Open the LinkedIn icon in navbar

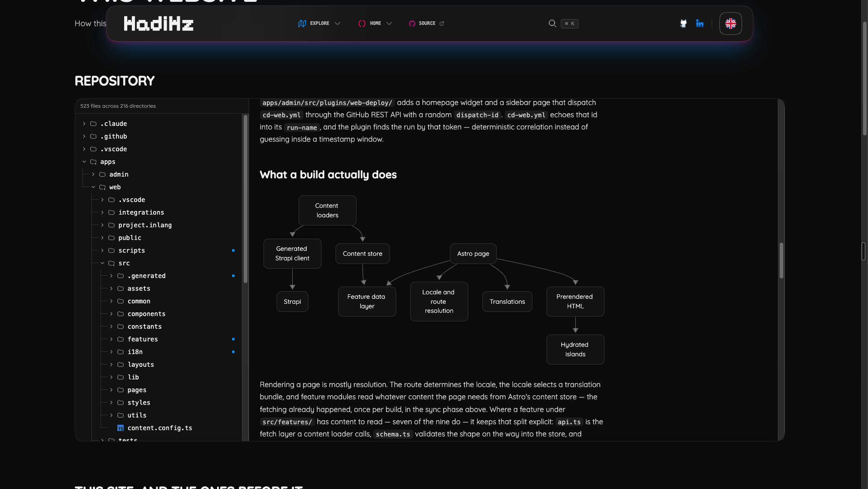pyautogui.click(x=700, y=24)
